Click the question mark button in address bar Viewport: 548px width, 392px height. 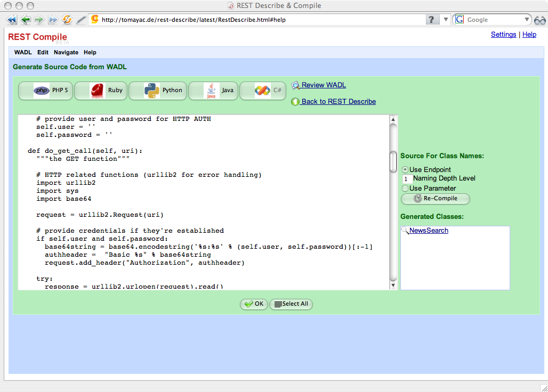432,20
